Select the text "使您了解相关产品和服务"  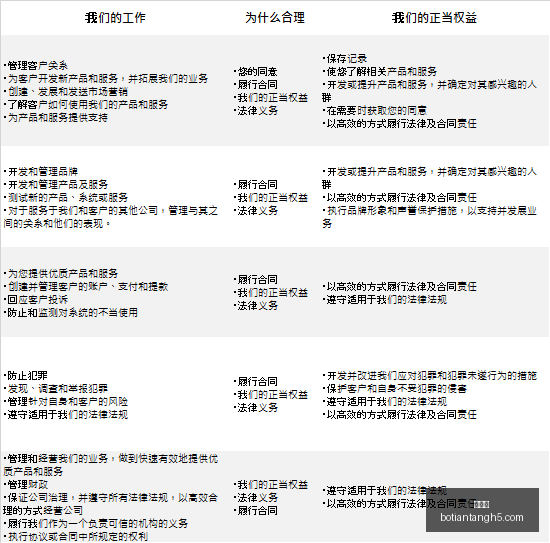click(x=380, y=72)
